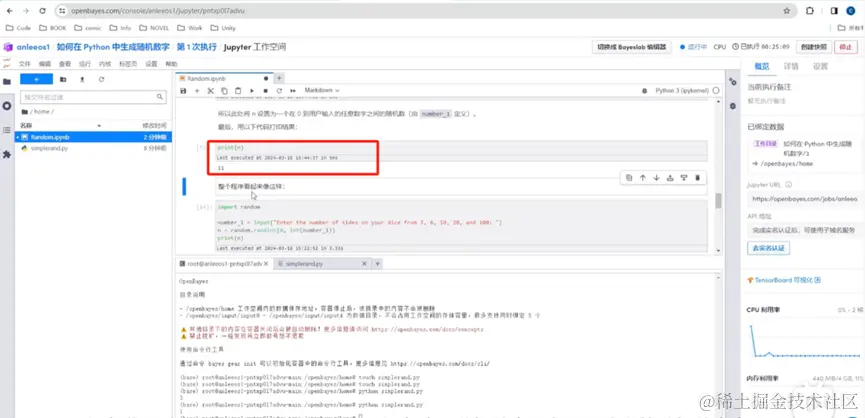Restart the kernel with circular arrow icon
The width and height of the screenshot is (865, 418).
click(279, 90)
